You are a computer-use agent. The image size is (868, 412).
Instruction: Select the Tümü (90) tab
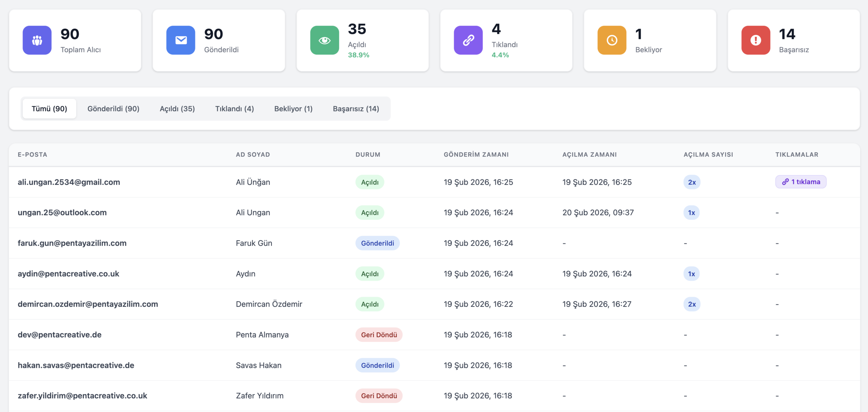click(x=50, y=109)
